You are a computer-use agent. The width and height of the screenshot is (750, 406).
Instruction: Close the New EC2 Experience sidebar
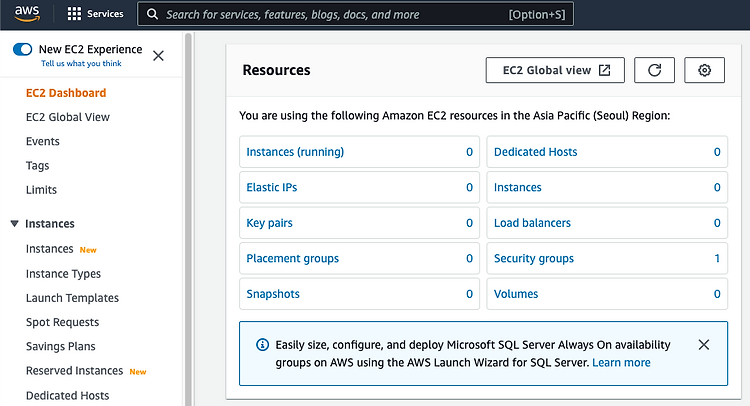(158, 56)
